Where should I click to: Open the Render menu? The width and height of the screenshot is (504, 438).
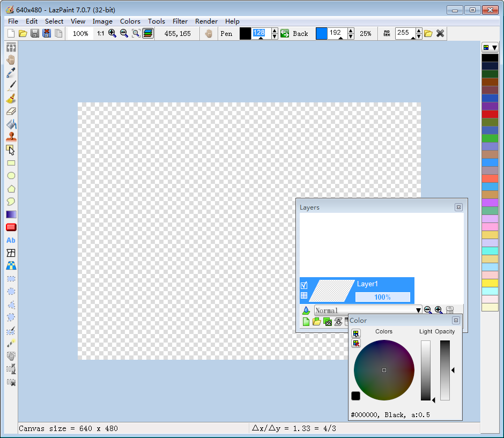point(206,21)
